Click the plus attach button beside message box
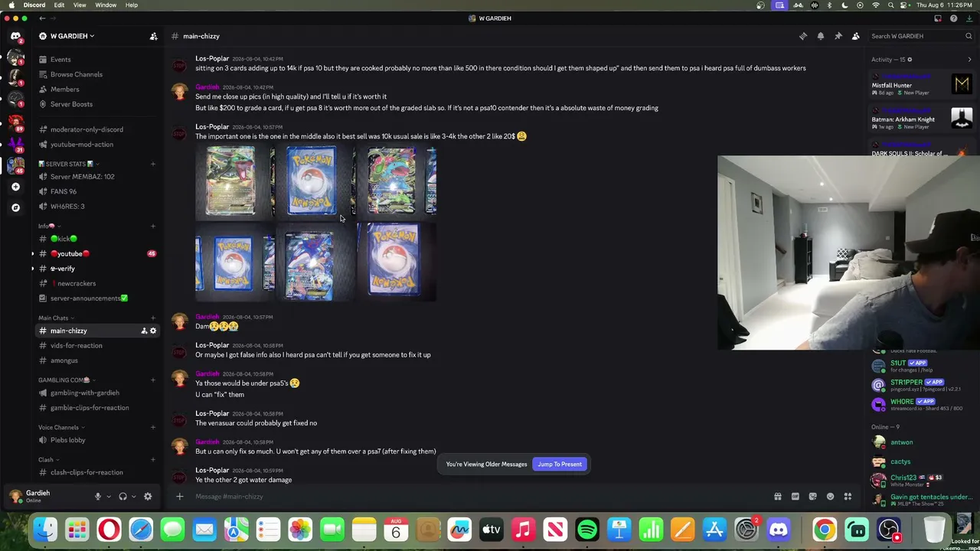This screenshot has width=980, height=551. pyautogui.click(x=179, y=497)
